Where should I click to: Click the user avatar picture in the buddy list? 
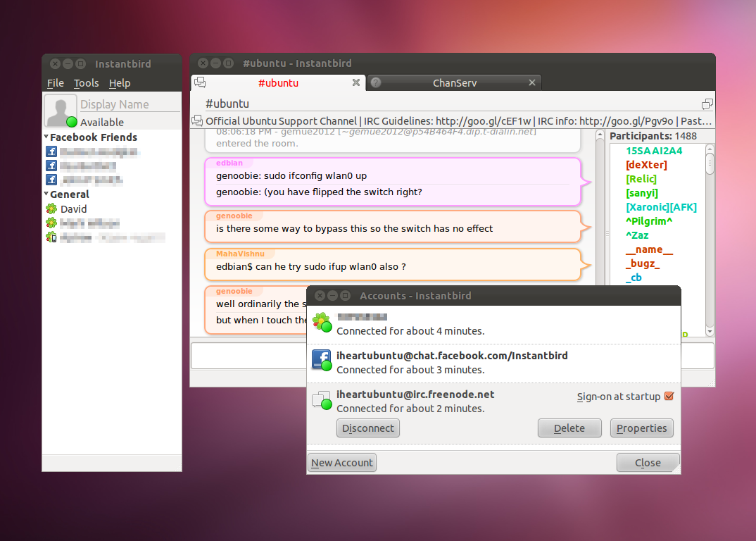coord(60,110)
